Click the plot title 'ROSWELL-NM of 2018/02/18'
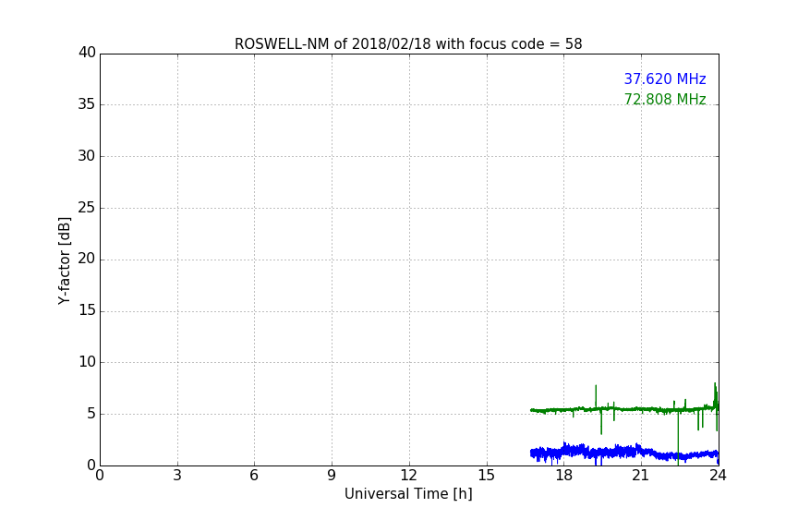Viewport: 798px width, 532px height. click(x=408, y=44)
